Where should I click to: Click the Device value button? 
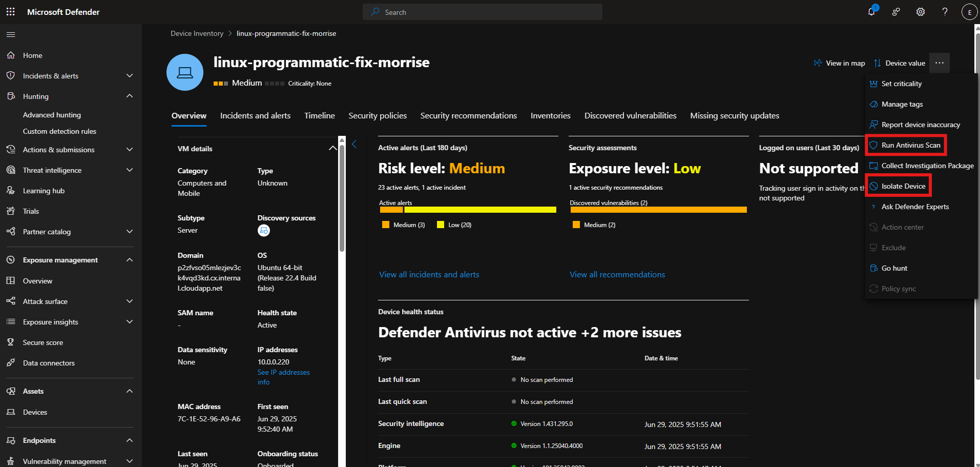[900, 63]
